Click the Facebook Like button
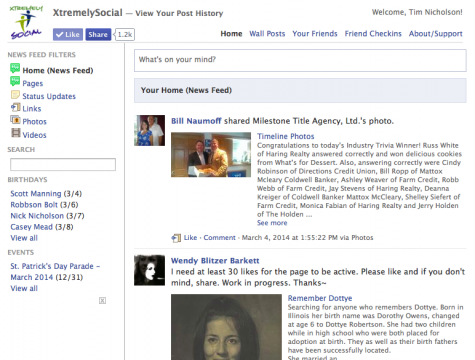The width and height of the screenshot is (475, 360). coord(68,34)
